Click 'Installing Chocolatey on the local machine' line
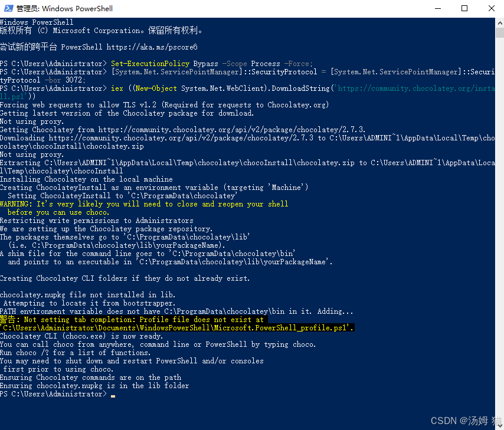Viewport: 504px width, 430px height. [86, 179]
